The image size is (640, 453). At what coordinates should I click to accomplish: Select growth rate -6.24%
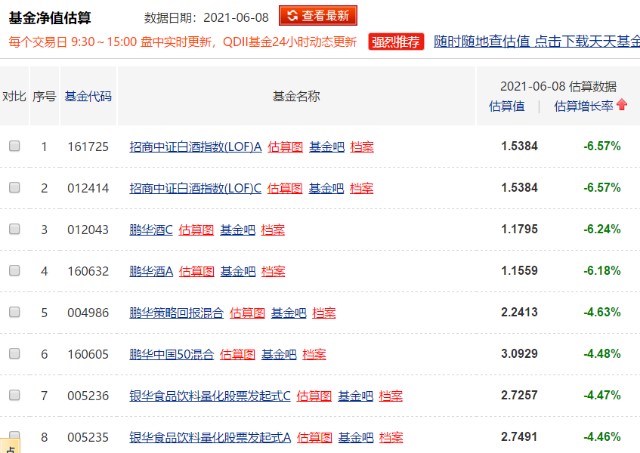pyautogui.click(x=602, y=229)
